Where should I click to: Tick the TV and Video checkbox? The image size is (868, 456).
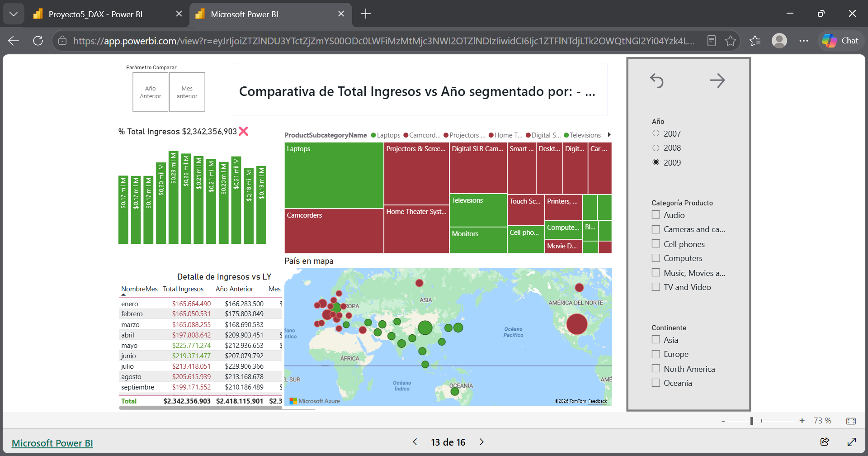pyautogui.click(x=656, y=287)
